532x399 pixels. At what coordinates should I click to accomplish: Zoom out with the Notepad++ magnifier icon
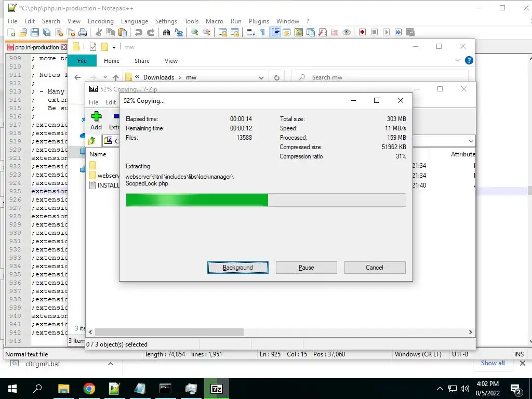pos(207,32)
